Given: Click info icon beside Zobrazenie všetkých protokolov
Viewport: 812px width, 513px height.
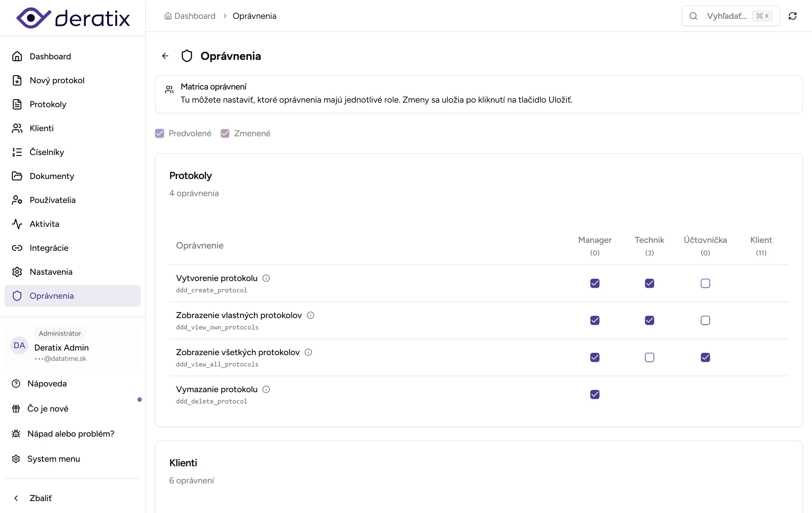Looking at the screenshot, I should [308, 352].
